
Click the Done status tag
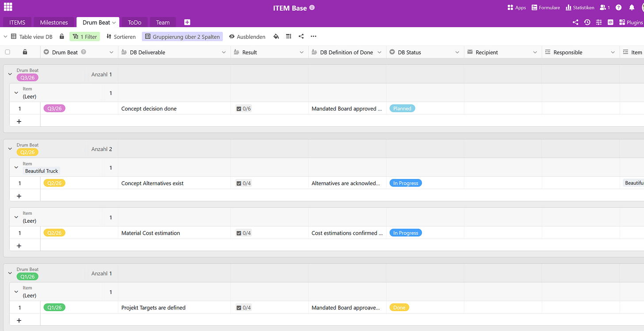(x=399, y=308)
